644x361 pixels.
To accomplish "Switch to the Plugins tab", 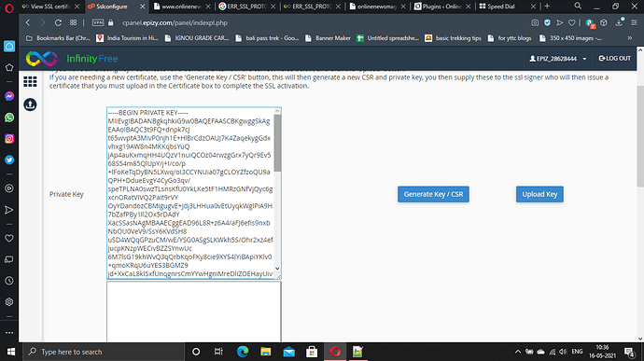I will click(x=442, y=7).
